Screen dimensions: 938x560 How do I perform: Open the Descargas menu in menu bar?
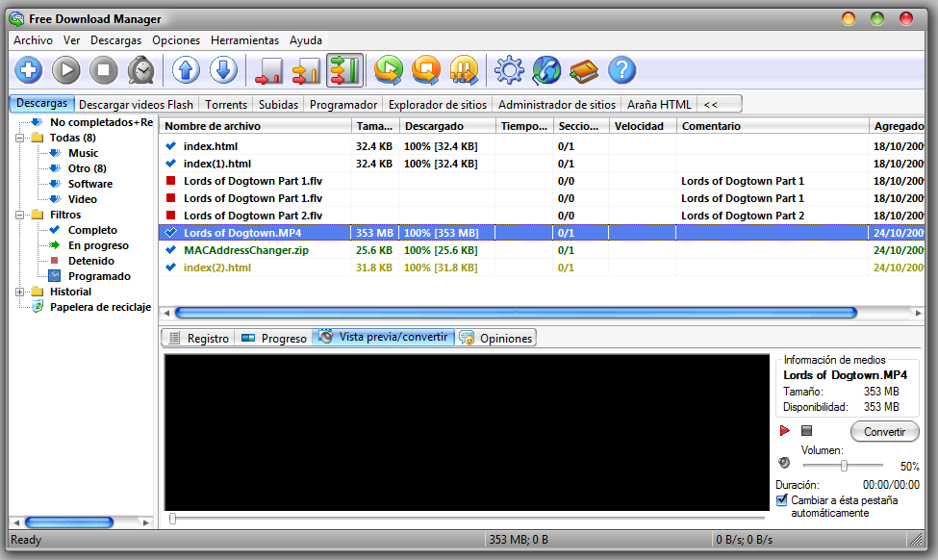click(115, 40)
